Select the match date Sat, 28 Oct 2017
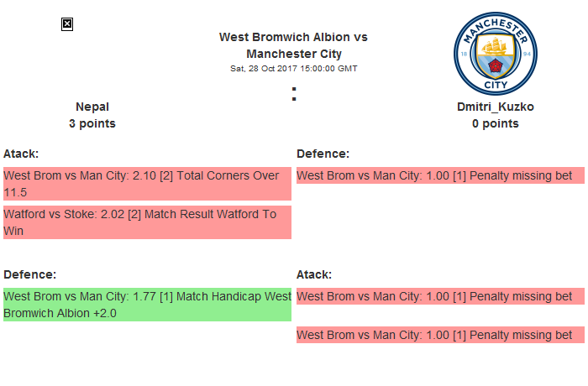The height and width of the screenshot is (386, 588). (293, 69)
